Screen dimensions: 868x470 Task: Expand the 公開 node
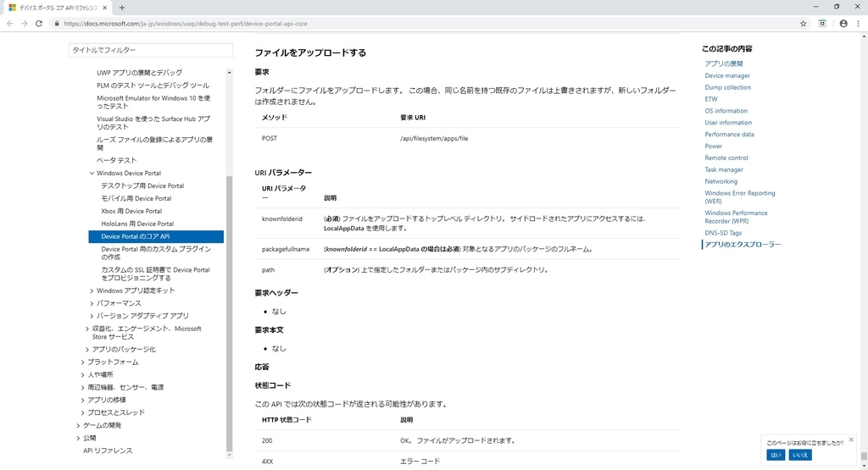point(79,438)
